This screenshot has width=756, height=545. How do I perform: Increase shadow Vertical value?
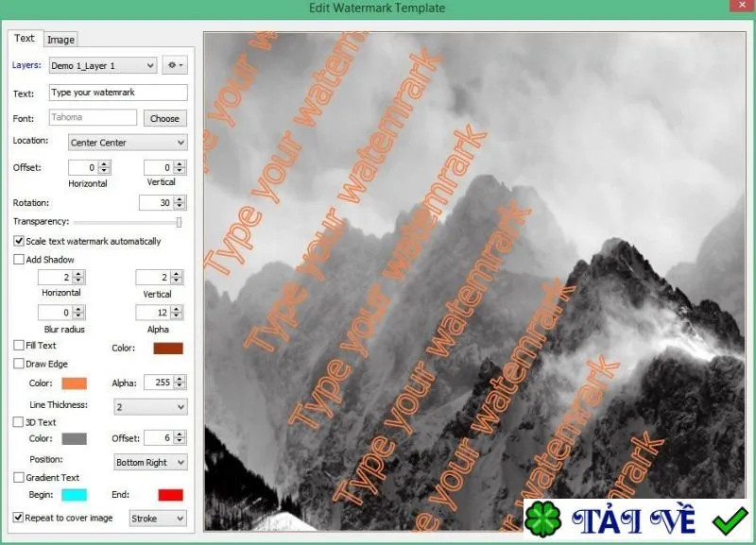(177, 274)
